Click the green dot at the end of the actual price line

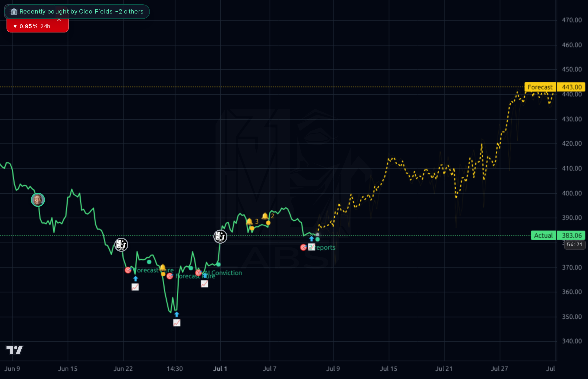tap(318, 239)
